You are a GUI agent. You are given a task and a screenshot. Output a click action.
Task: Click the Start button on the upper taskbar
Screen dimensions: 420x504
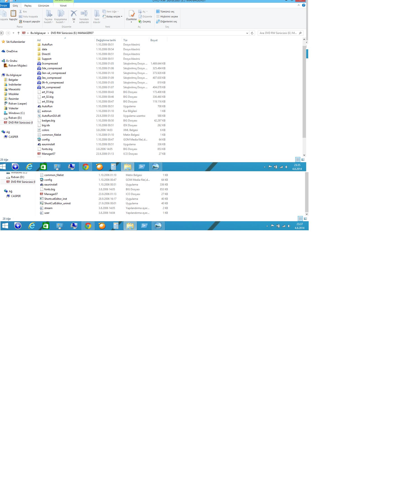coord(3,167)
